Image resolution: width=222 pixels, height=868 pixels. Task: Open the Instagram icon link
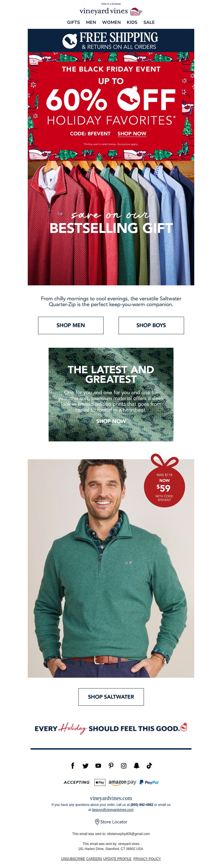pyautogui.click(x=124, y=766)
